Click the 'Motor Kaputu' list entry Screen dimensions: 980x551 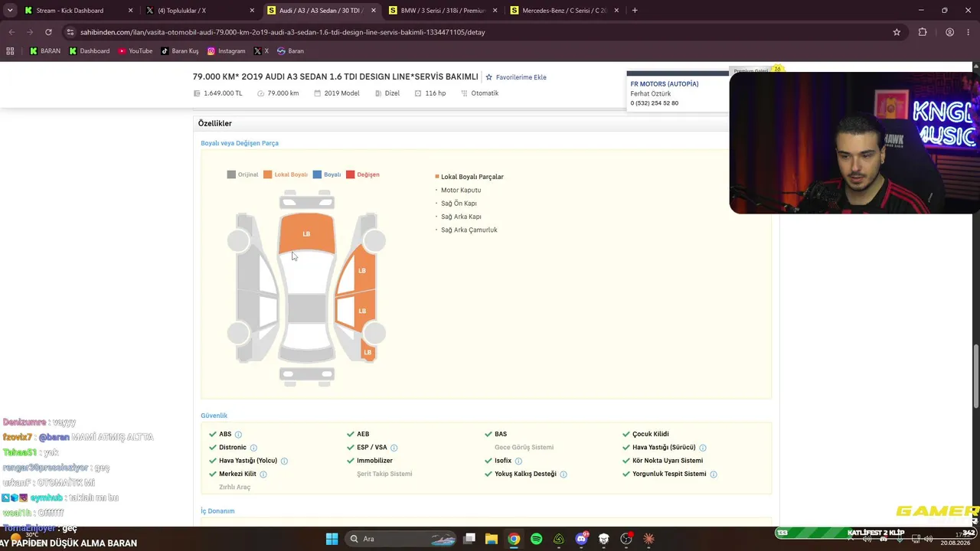point(461,191)
